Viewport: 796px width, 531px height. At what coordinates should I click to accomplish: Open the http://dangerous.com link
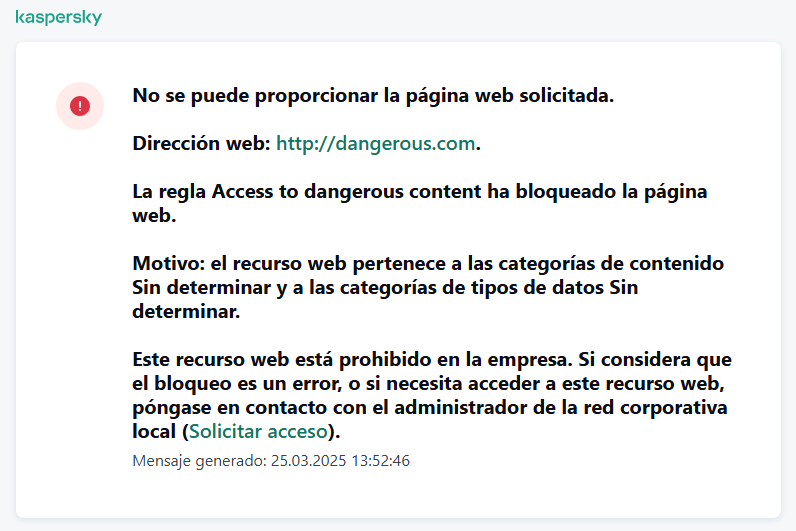376,144
